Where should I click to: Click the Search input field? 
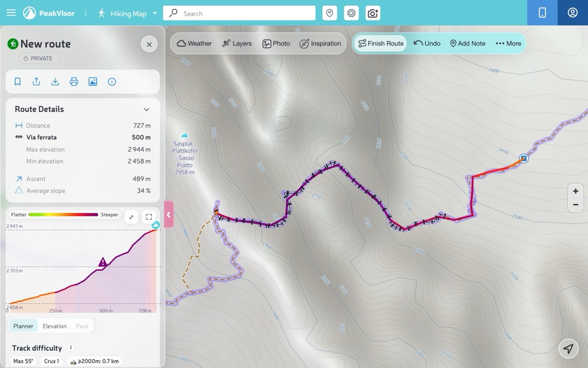click(x=239, y=13)
